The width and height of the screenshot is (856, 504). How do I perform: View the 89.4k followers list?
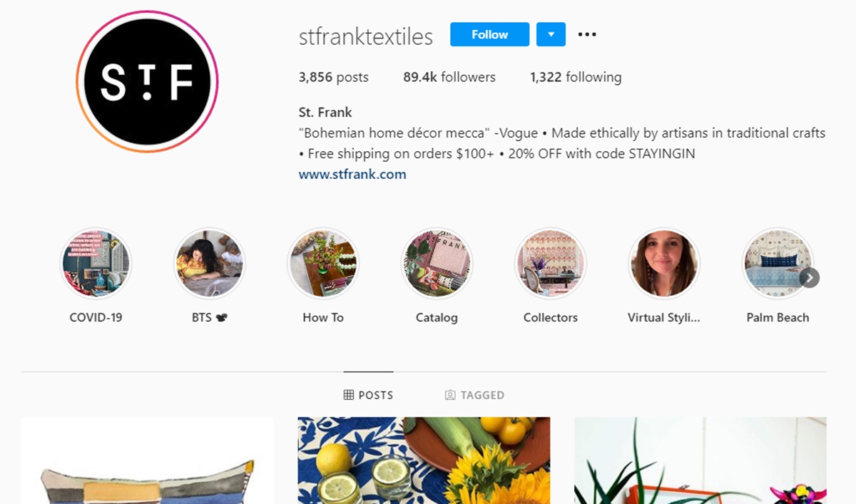coord(449,77)
